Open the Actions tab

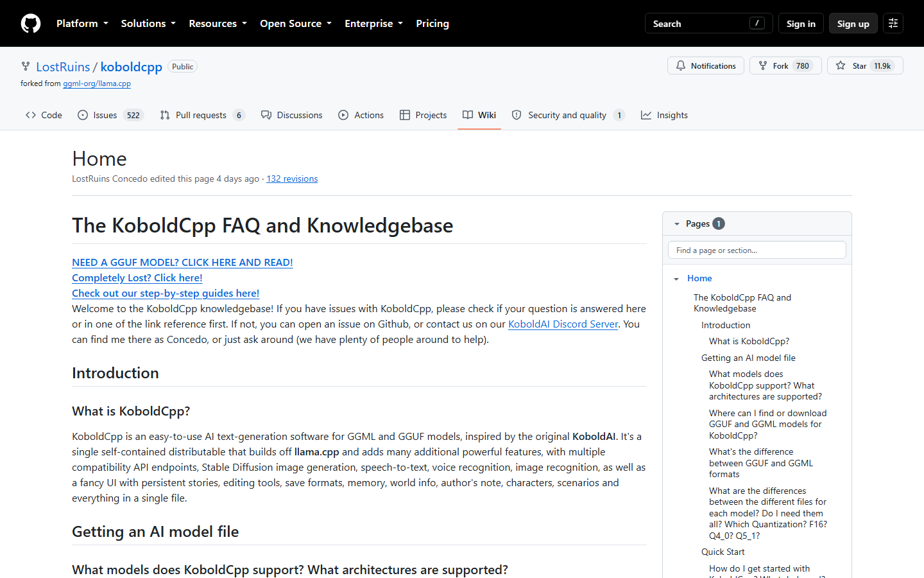click(361, 115)
